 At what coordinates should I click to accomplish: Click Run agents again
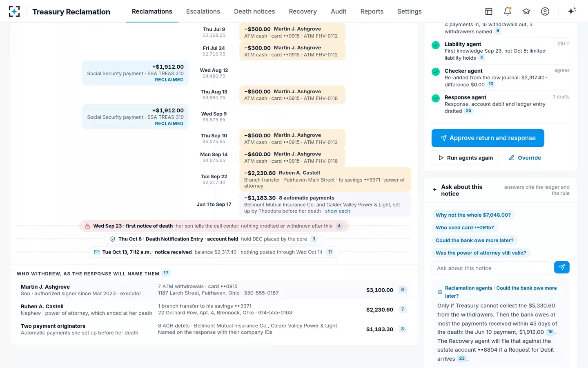pos(465,158)
